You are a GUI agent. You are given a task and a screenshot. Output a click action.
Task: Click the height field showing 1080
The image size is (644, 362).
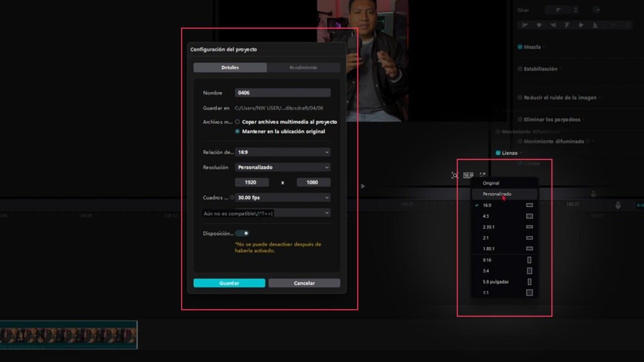pos(313,182)
